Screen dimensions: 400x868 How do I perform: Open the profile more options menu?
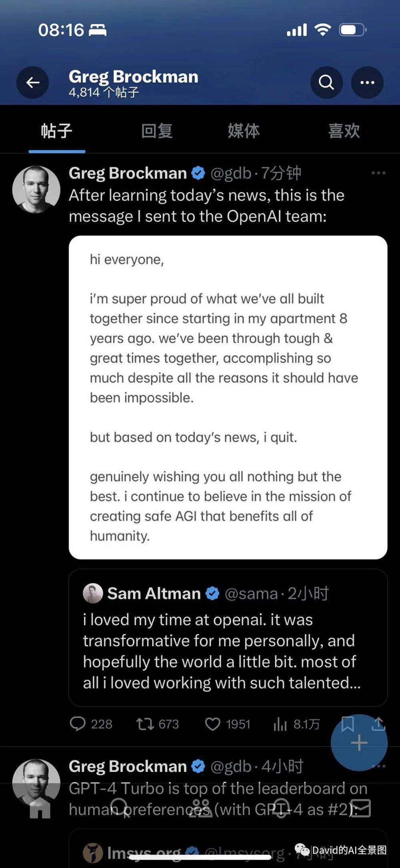coord(367,82)
